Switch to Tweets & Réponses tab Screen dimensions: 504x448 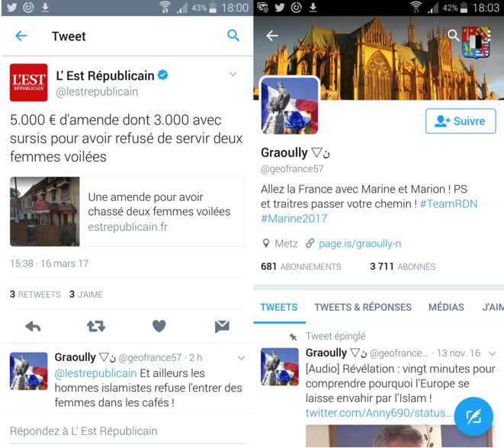pyautogui.click(x=363, y=307)
